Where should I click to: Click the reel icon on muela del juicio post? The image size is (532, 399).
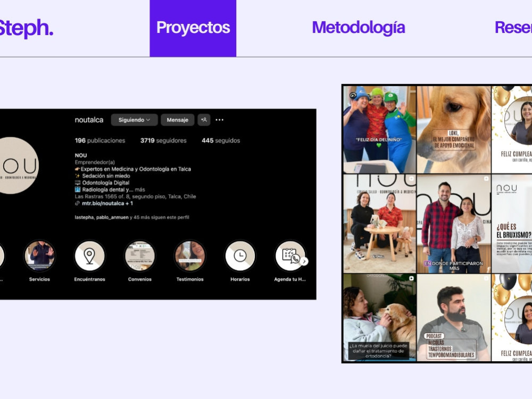point(411,278)
